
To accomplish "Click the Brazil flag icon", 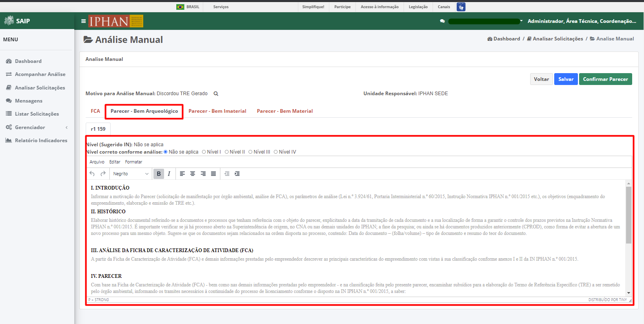I will click(180, 7).
